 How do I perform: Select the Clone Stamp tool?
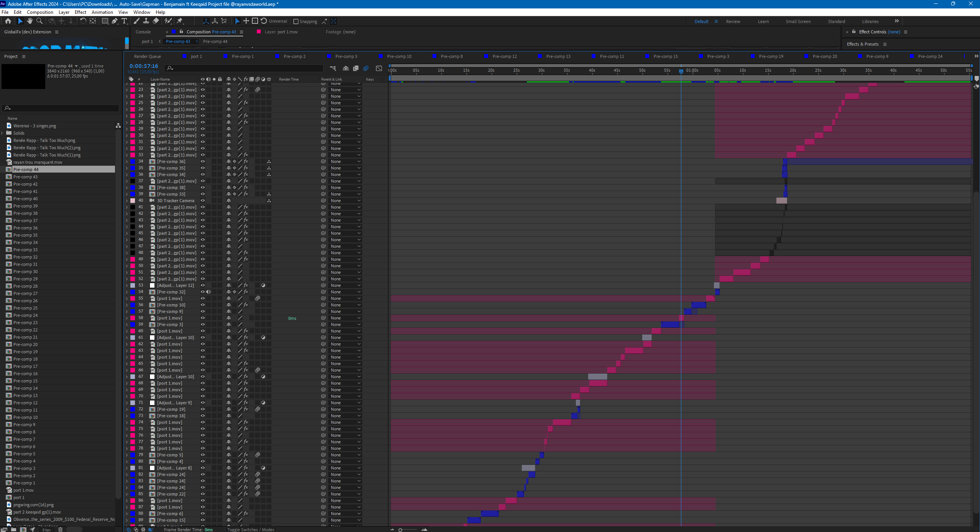[x=146, y=21]
